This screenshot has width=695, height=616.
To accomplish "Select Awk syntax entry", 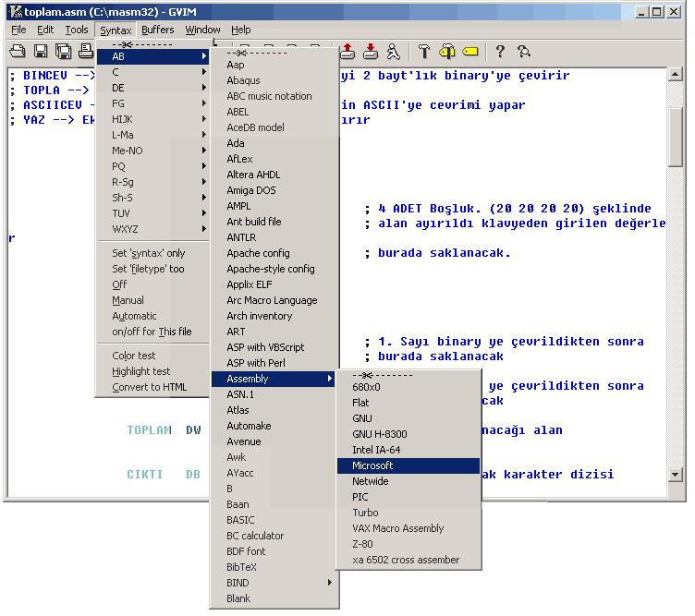I will (274, 457).
